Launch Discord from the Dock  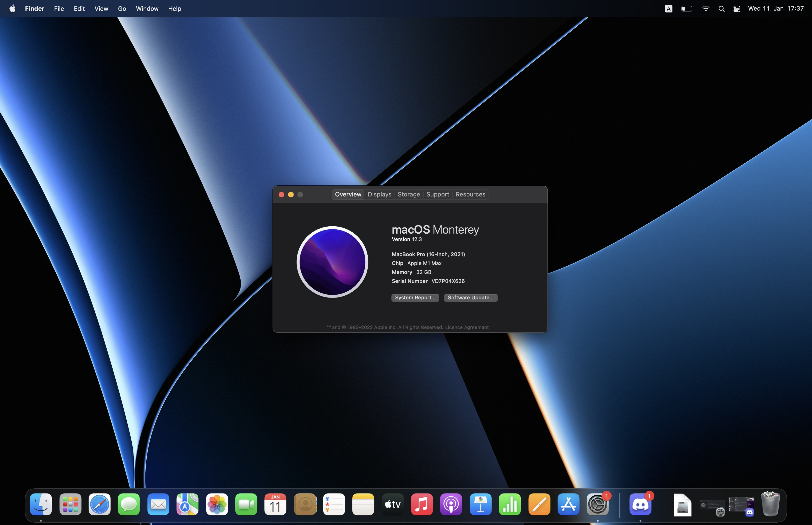pyautogui.click(x=640, y=504)
